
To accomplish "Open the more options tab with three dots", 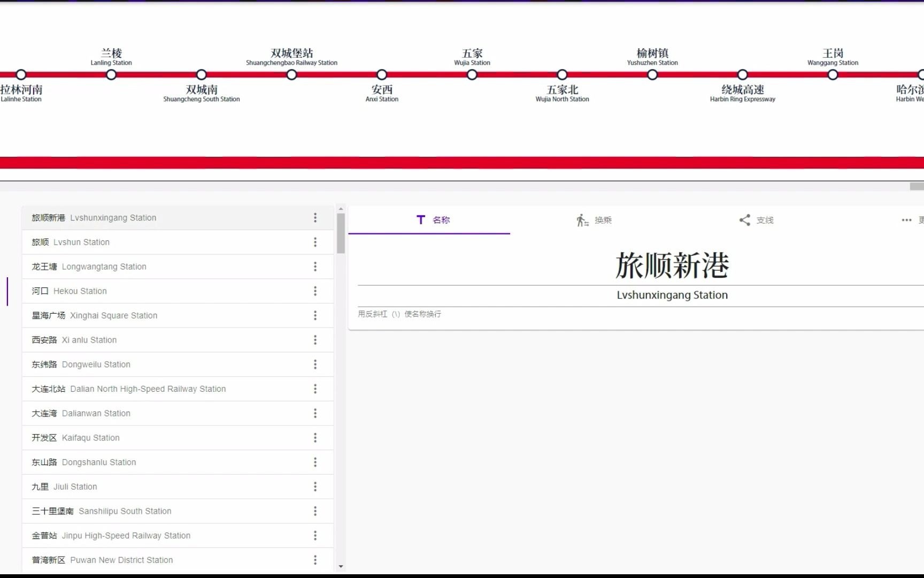I will (x=906, y=220).
